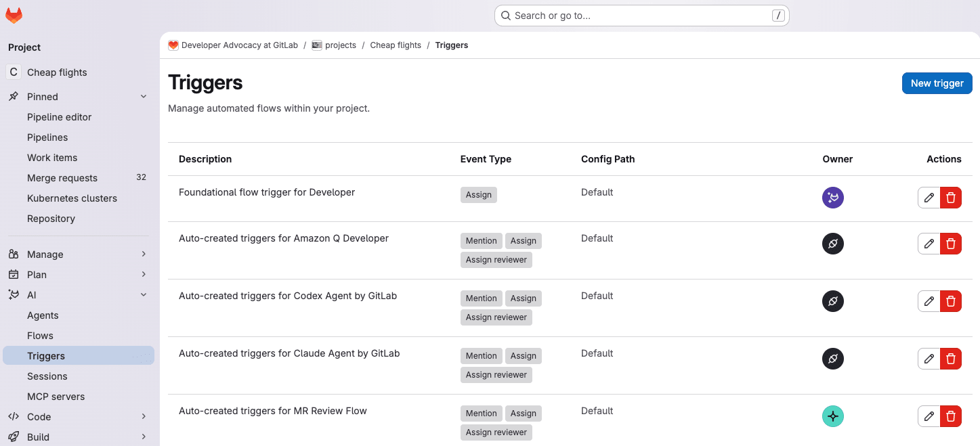Click the Assign tag on Claude Agent row

coord(524,356)
